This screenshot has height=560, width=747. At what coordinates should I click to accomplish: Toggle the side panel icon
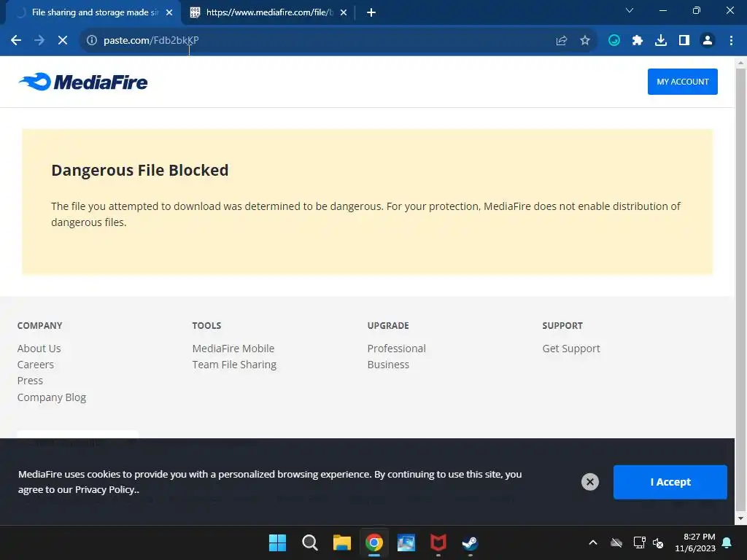click(684, 41)
